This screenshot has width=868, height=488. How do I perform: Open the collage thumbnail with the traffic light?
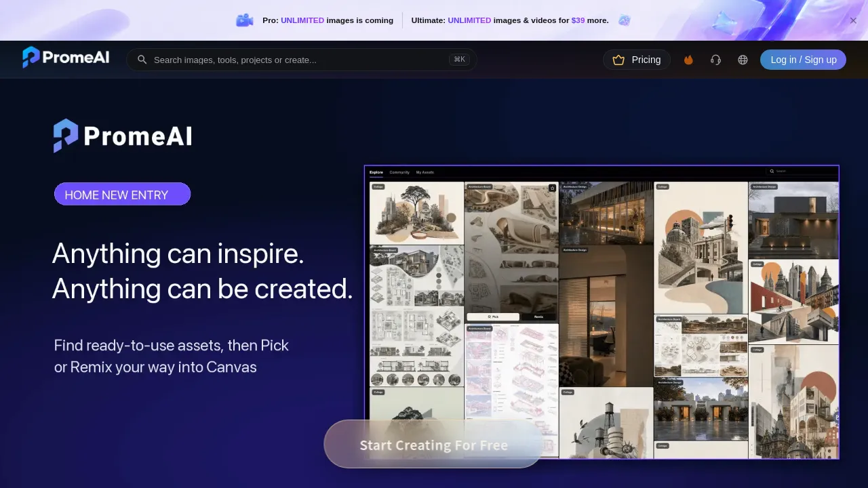click(701, 247)
